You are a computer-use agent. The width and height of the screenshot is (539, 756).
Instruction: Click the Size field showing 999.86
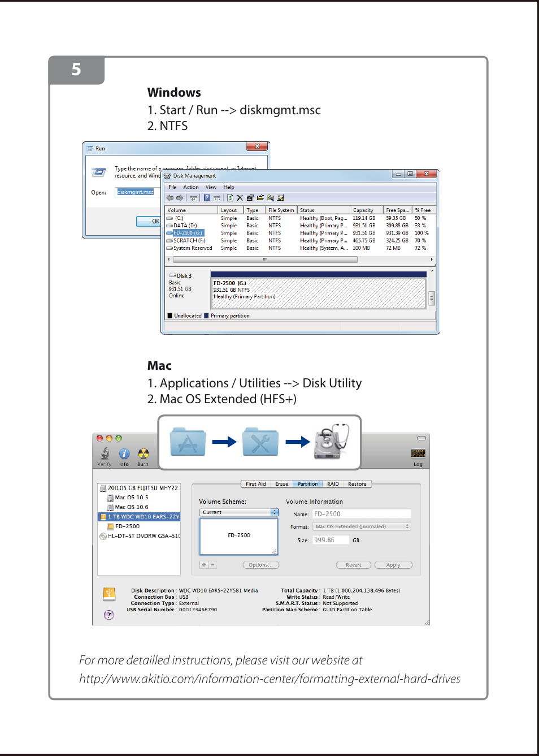331,540
